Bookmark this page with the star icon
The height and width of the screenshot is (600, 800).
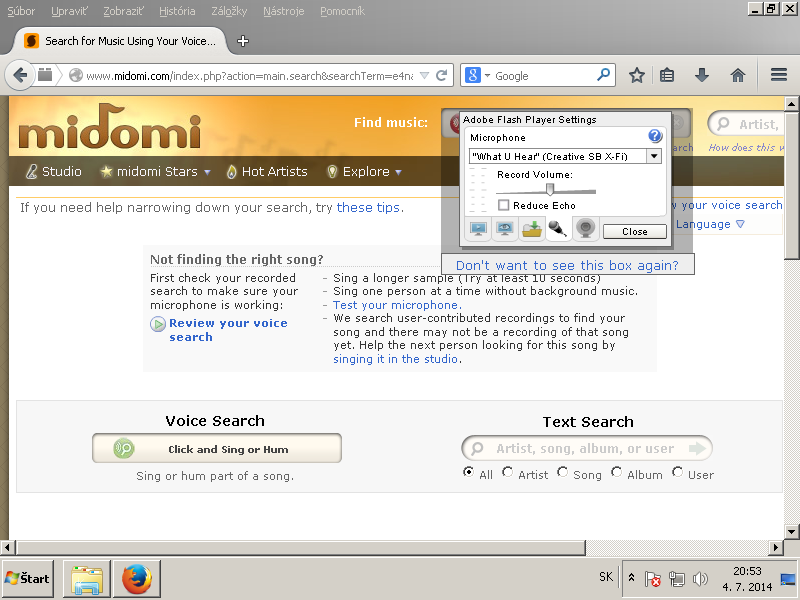636,76
